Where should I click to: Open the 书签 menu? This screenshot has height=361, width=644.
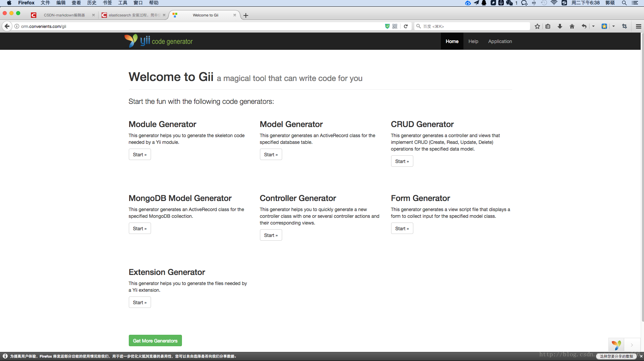(107, 3)
